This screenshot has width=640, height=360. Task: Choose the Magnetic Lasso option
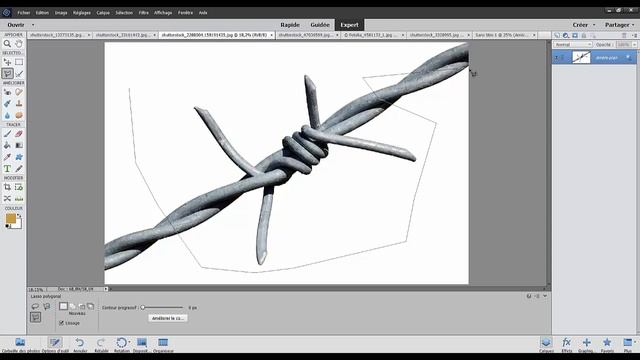(47, 306)
